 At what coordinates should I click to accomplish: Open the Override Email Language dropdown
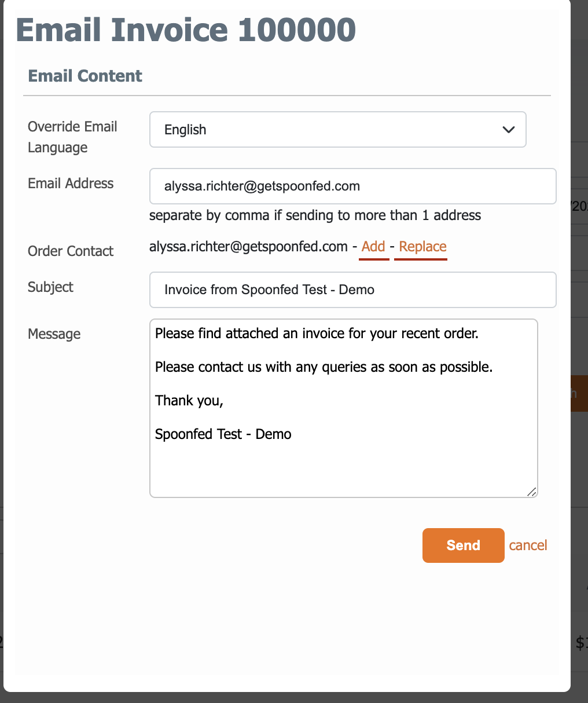pos(337,130)
